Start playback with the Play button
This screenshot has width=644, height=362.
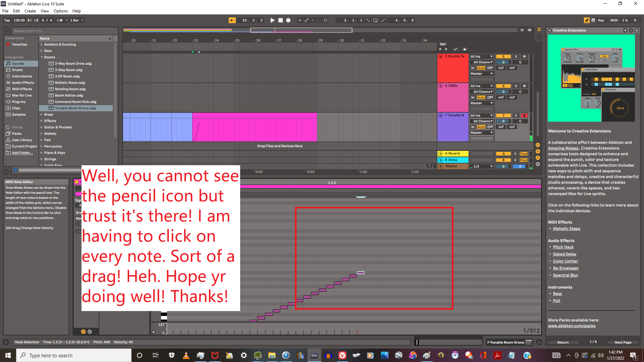[x=273, y=20]
